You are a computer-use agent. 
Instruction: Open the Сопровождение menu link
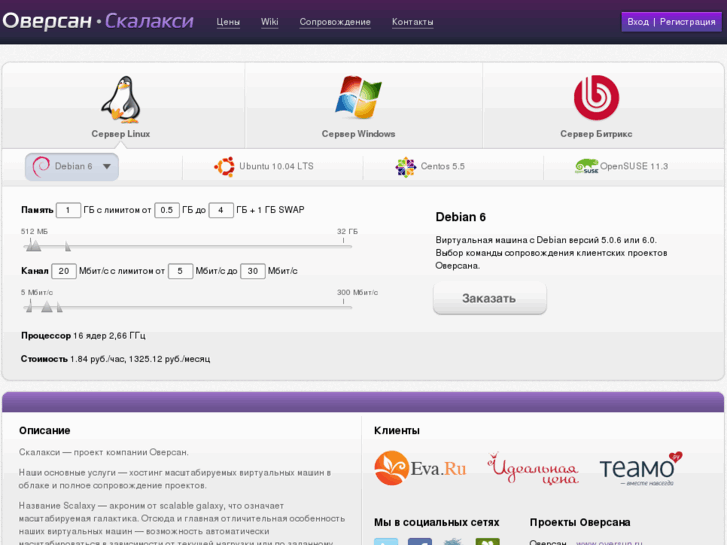(335, 22)
